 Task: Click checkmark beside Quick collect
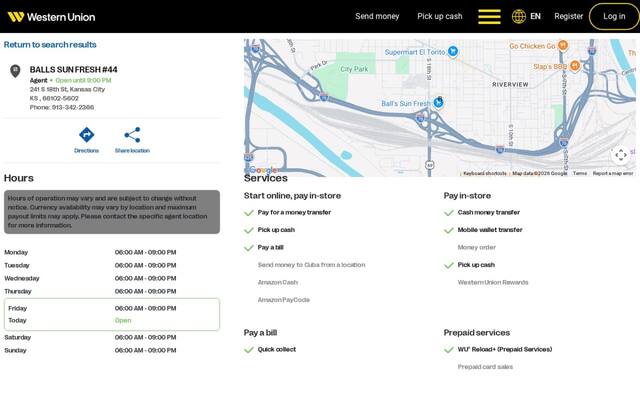click(x=249, y=350)
